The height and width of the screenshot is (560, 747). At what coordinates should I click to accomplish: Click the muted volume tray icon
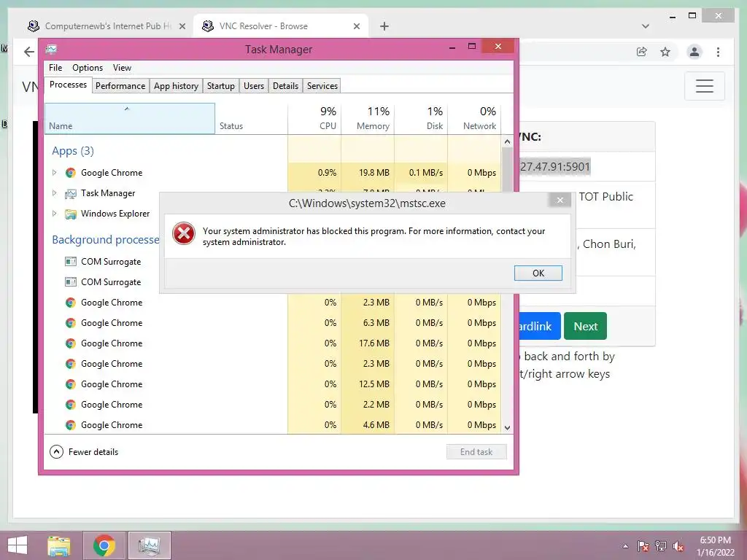pyautogui.click(x=678, y=546)
